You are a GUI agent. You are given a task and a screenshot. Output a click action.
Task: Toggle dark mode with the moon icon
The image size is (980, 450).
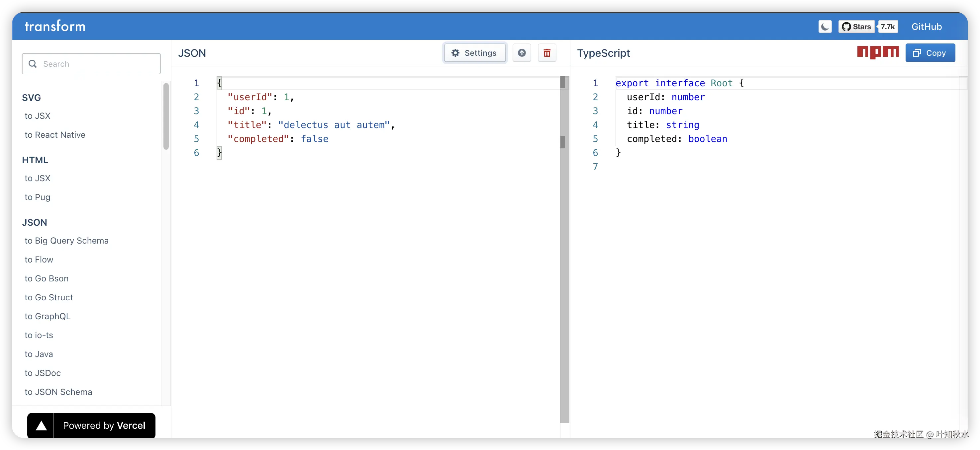pyautogui.click(x=825, y=27)
